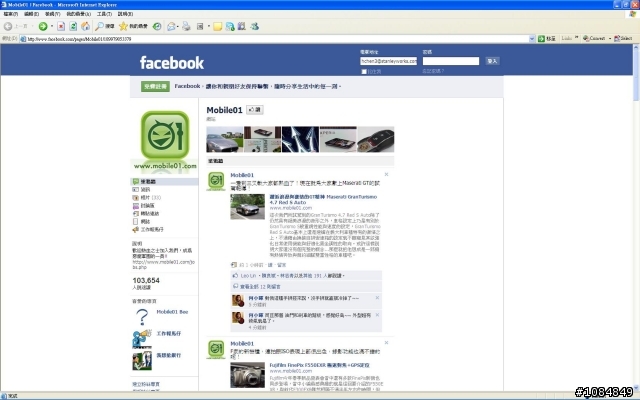The width and height of the screenshot is (640, 400).
Task: Click the Facebook login button
Action: click(492, 61)
